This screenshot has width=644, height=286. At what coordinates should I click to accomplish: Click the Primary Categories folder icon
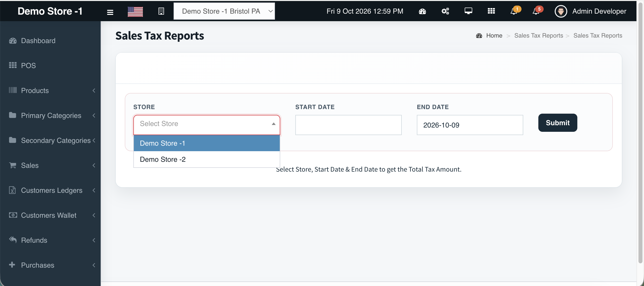[x=13, y=115]
